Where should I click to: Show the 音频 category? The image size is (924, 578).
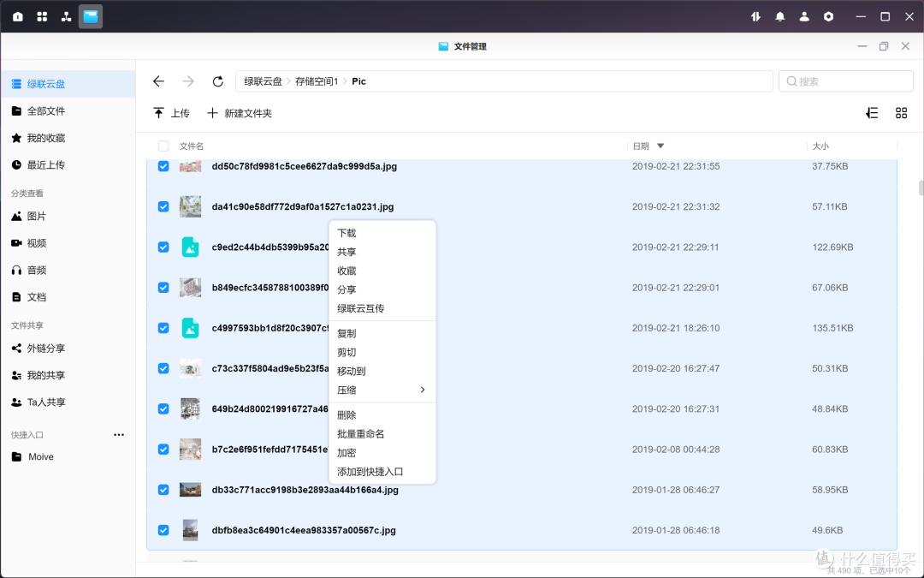tap(68, 270)
